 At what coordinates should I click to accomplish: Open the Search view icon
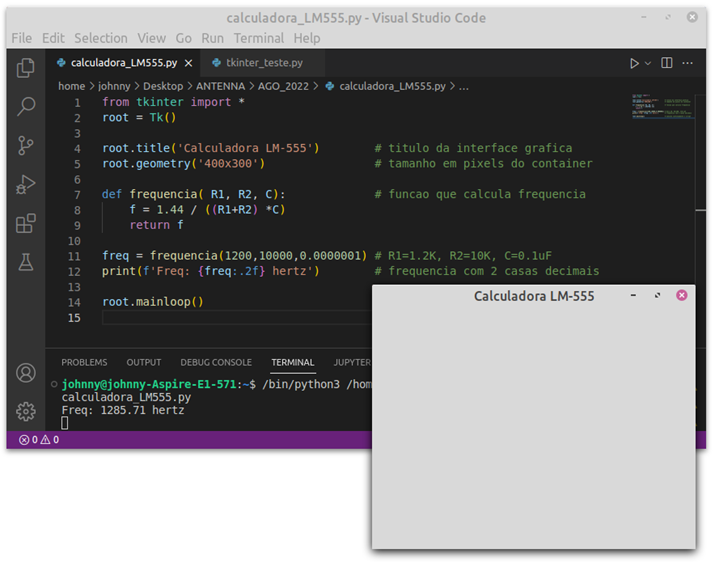pos(26,106)
